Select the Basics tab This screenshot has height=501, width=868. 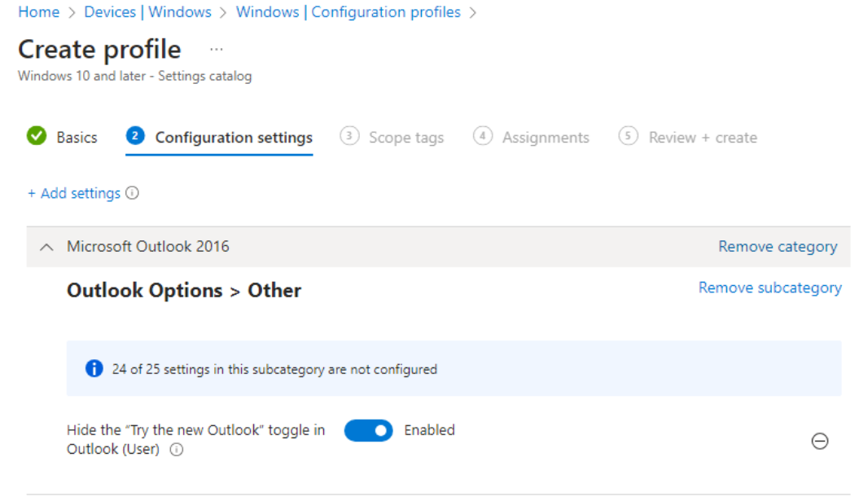[76, 137]
